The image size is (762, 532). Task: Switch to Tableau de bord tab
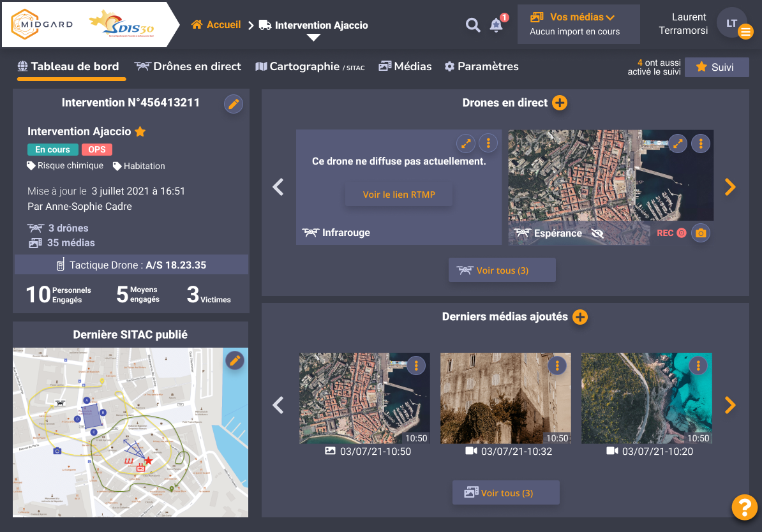tap(68, 66)
